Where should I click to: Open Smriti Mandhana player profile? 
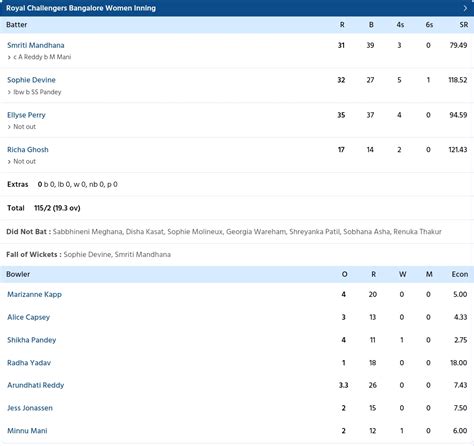click(36, 45)
